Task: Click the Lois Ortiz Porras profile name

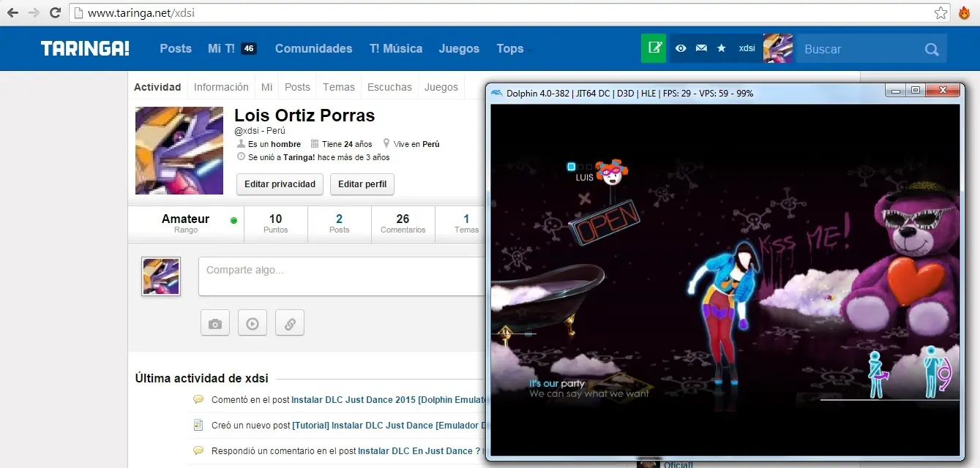Action: 304,116
